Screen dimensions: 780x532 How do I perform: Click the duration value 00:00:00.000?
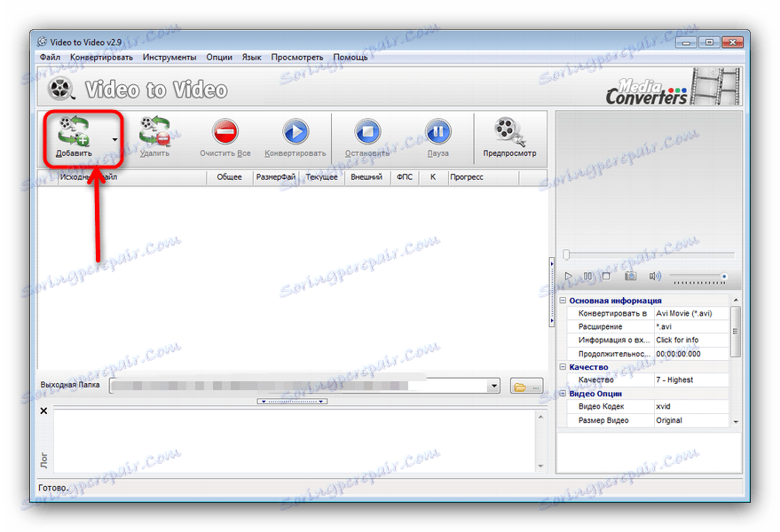point(691,354)
